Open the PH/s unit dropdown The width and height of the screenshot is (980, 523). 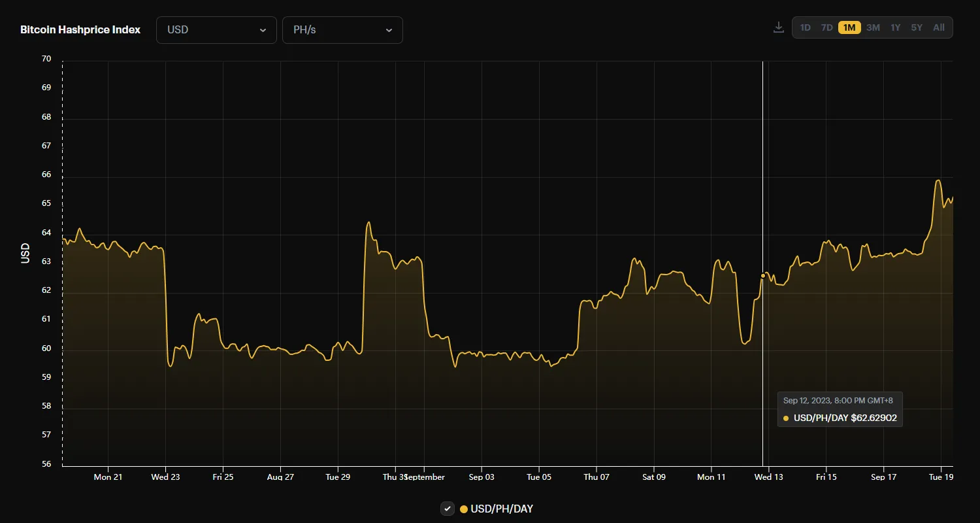tap(342, 30)
